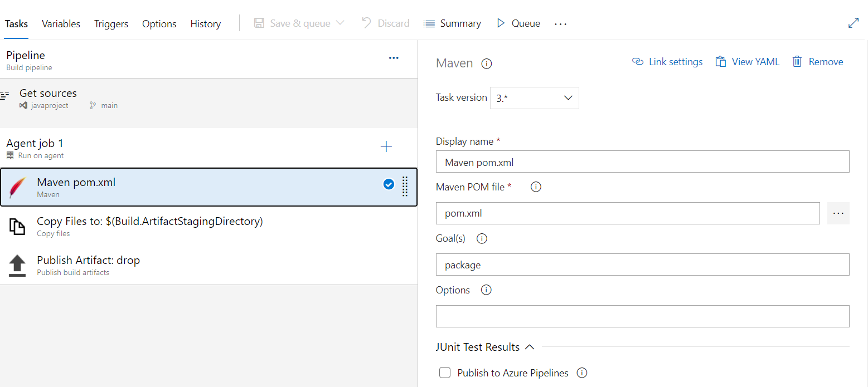Collapse the JUnit Test Results section
868x387 pixels.
[530, 347]
